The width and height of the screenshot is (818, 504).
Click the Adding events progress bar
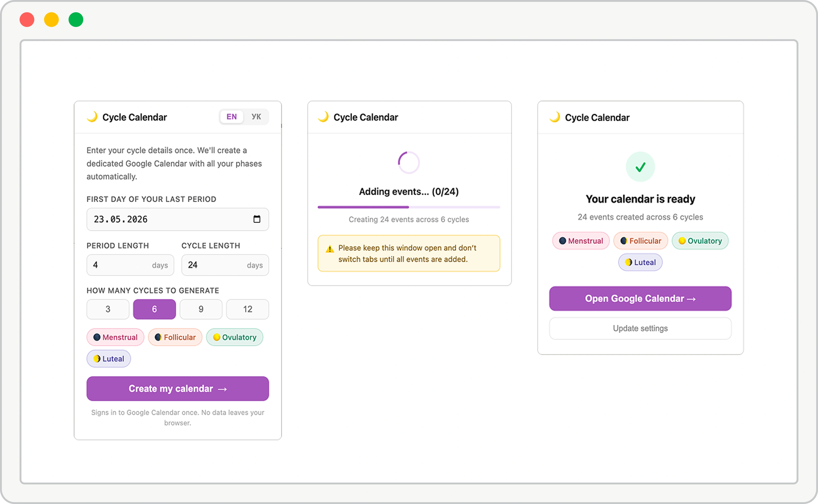click(409, 207)
